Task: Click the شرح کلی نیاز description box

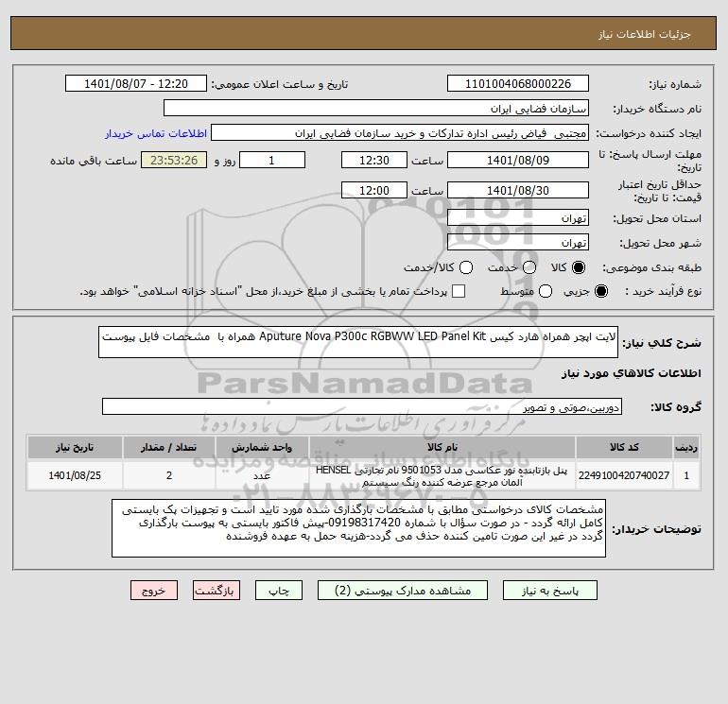Action: [x=358, y=342]
